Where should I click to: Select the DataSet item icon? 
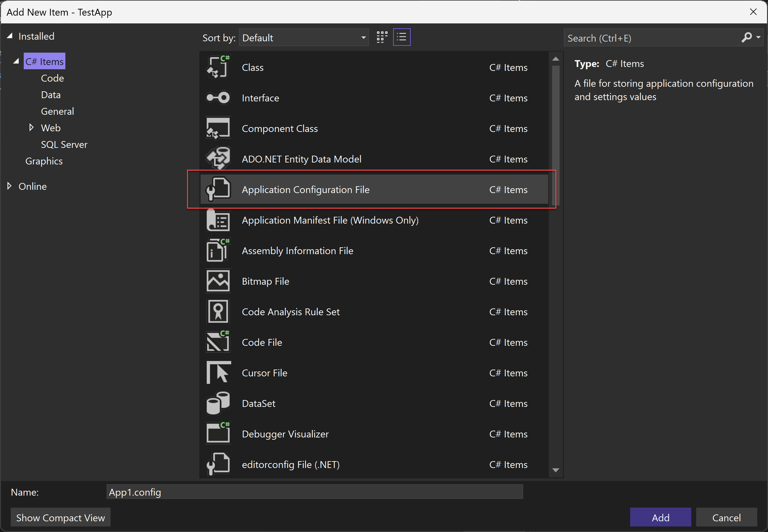click(x=218, y=403)
